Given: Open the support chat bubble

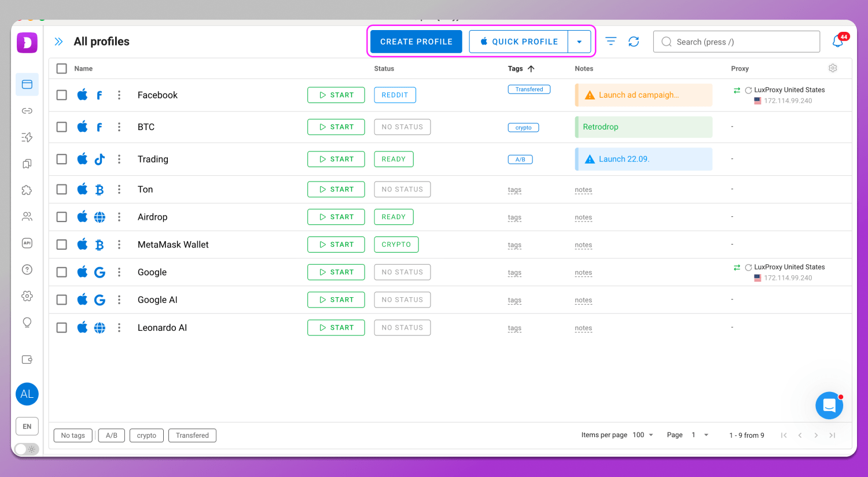Looking at the screenshot, I should click(829, 406).
